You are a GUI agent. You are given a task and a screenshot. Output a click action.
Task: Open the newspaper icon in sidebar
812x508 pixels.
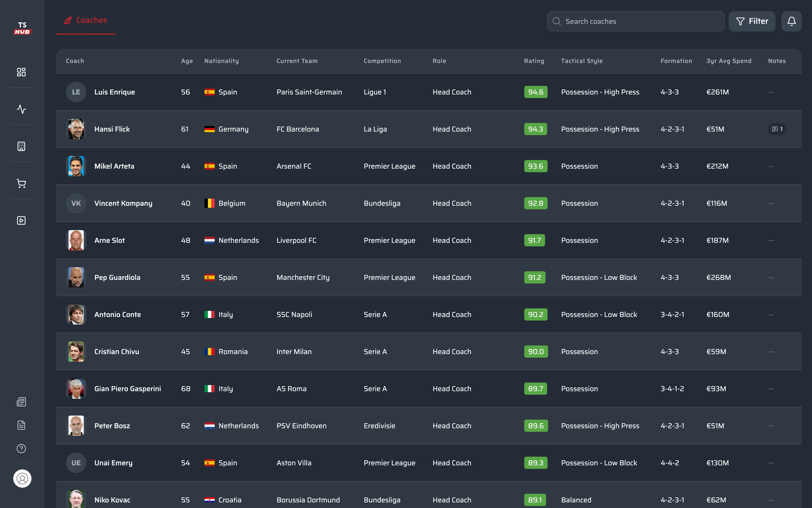pos(22,402)
